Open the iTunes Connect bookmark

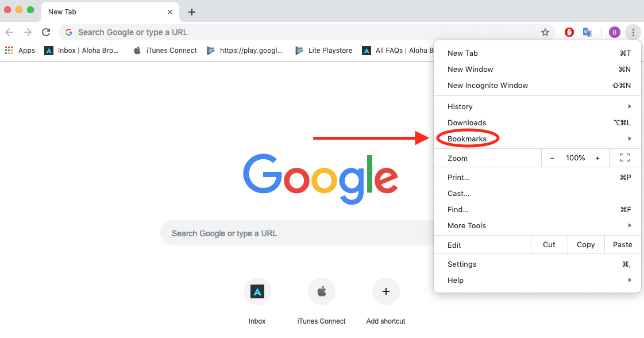[x=165, y=51]
